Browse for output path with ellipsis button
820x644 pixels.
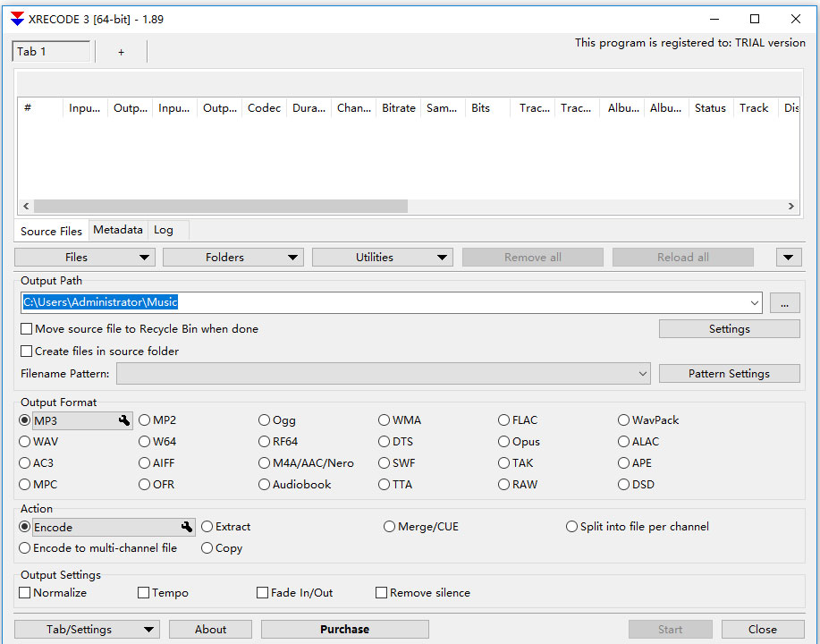[784, 303]
